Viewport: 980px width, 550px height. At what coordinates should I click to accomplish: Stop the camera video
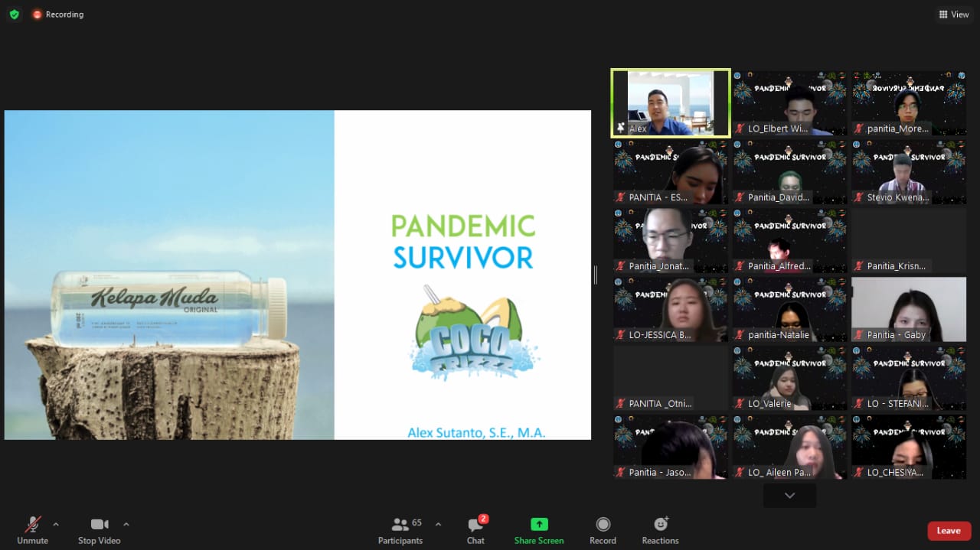pos(100,530)
